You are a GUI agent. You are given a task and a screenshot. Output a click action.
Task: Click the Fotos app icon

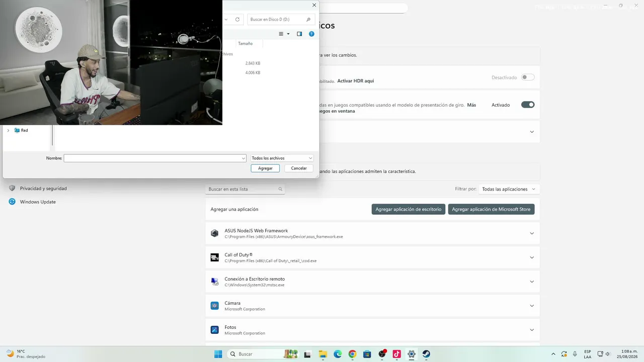(214, 330)
